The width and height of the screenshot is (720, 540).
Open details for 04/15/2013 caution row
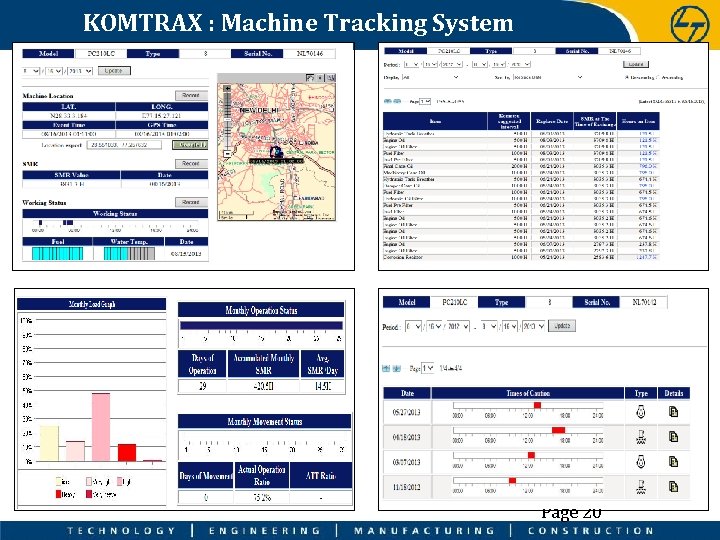tap(673, 437)
